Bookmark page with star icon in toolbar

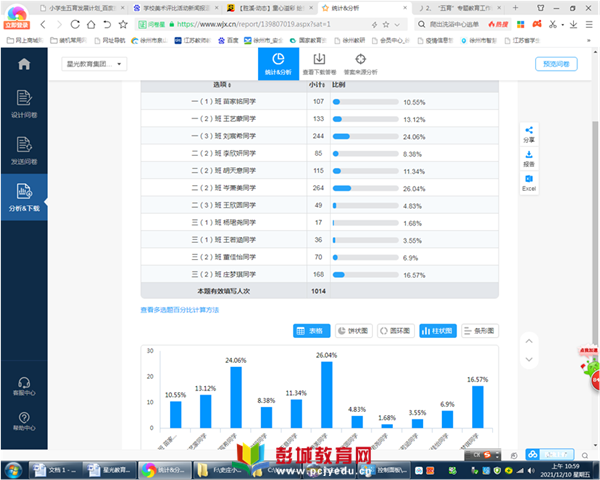pyautogui.click(x=123, y=24)
